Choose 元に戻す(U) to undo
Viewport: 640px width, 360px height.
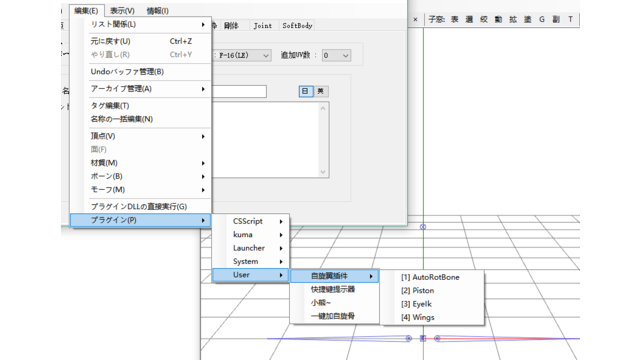141,41
